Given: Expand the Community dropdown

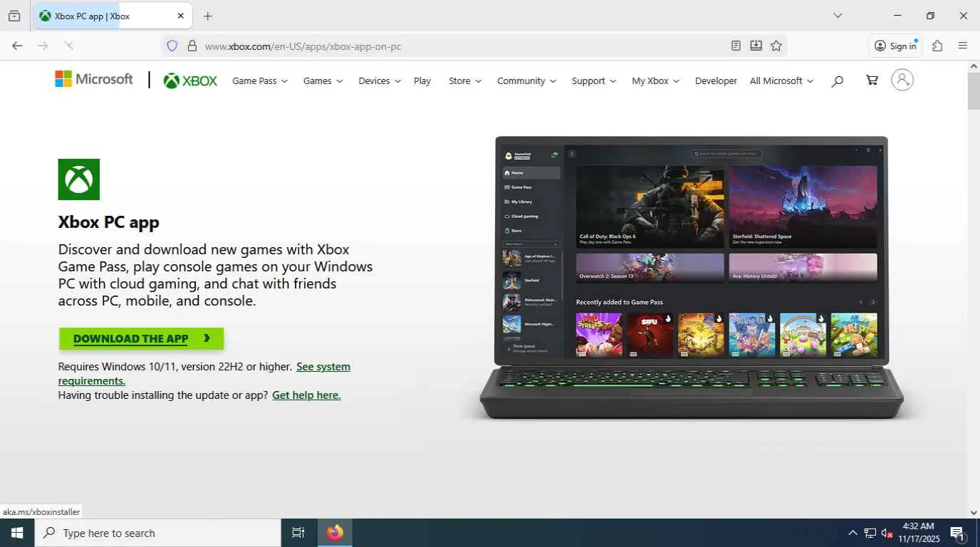Looking at the screenshot, I should (x=526, y=80).
